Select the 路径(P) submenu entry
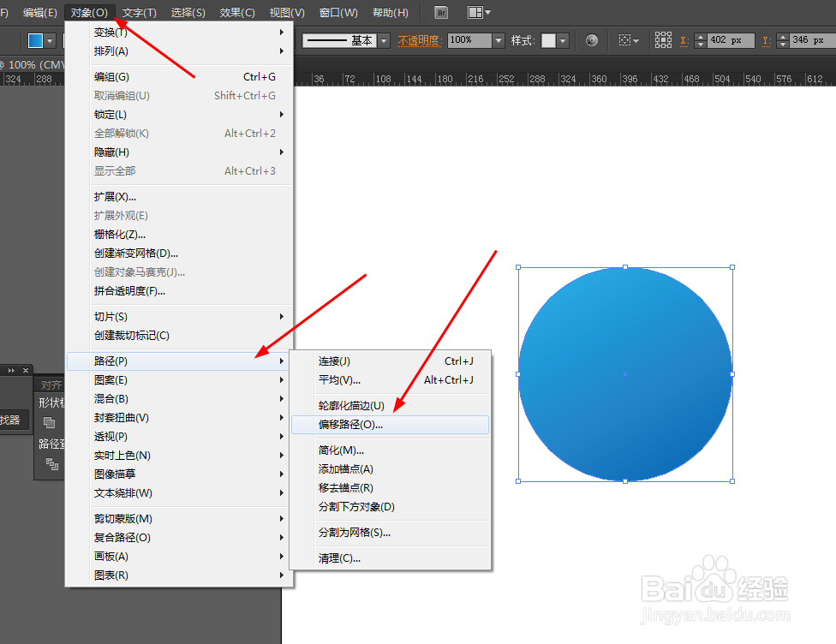 [179, 361]
